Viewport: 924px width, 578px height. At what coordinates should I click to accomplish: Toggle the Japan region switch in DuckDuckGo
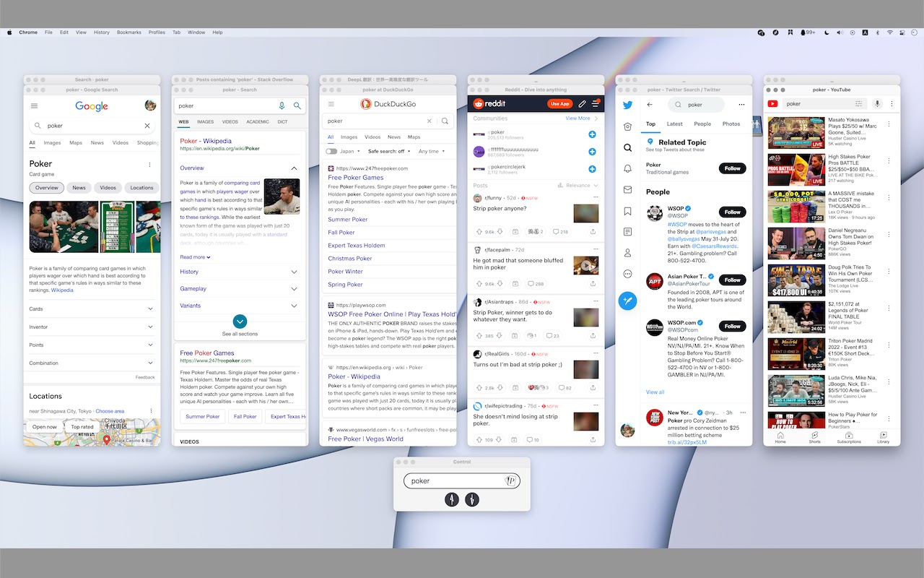click(331, 152)
